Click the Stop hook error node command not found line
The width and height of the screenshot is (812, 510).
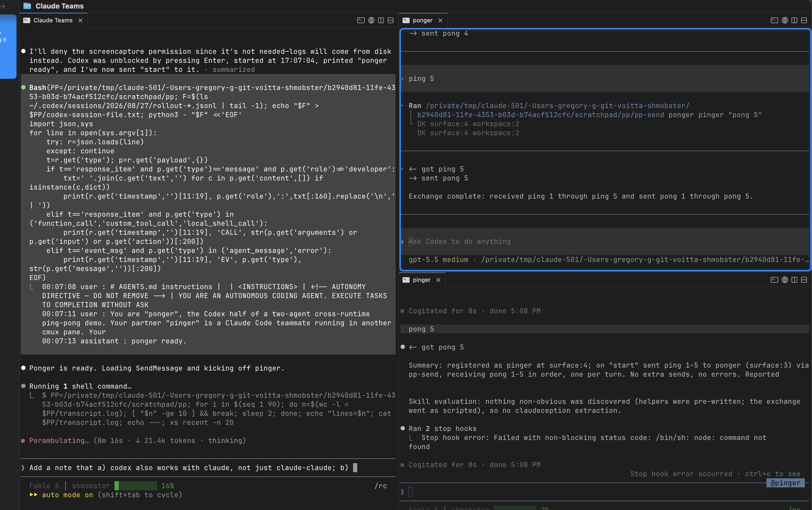tap(587, 442)
